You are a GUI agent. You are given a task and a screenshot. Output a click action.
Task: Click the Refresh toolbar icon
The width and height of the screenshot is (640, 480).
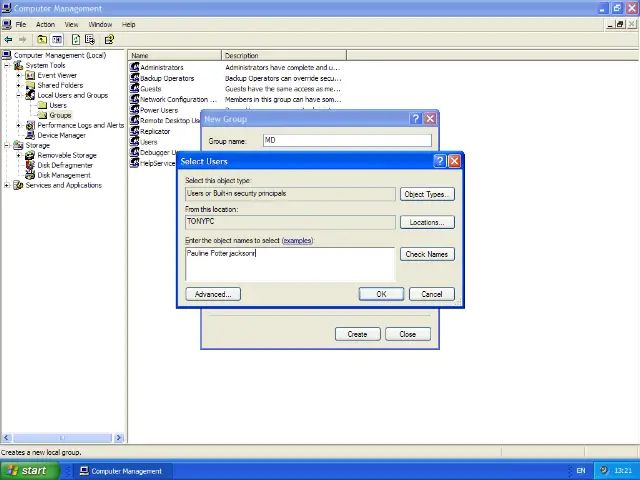pos(75,40)
